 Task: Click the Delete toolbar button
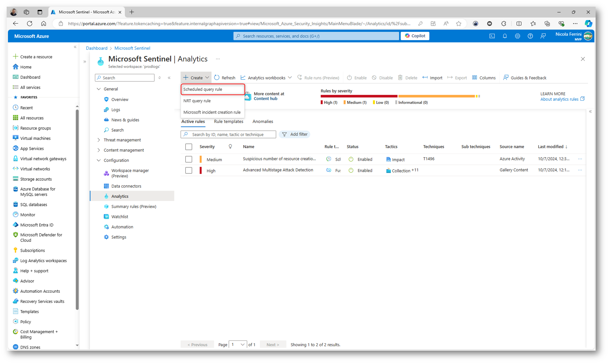407,78
